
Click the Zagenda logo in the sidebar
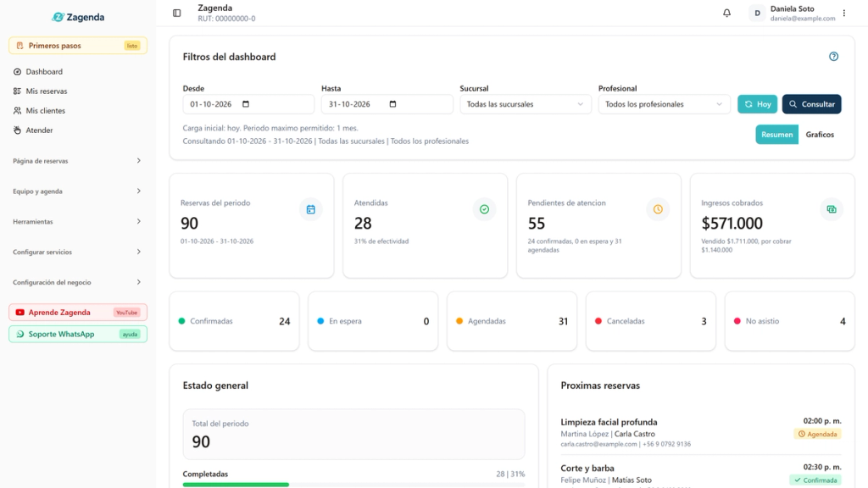78,17
